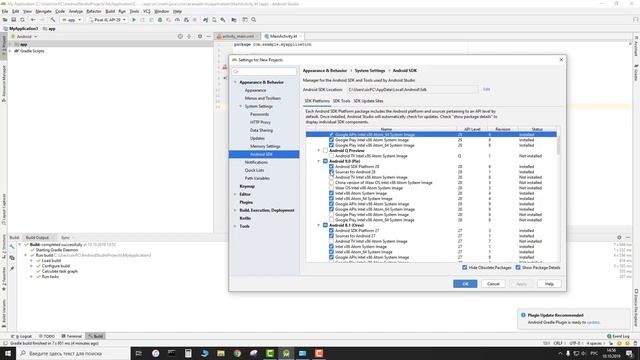
Task: Click the wrench icon in Build panel
Action: tap(12, 247)
